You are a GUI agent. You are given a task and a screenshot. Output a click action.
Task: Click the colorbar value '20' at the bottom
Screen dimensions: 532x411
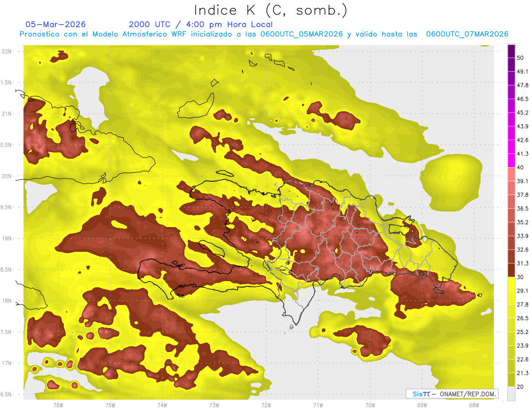point(521,387)
